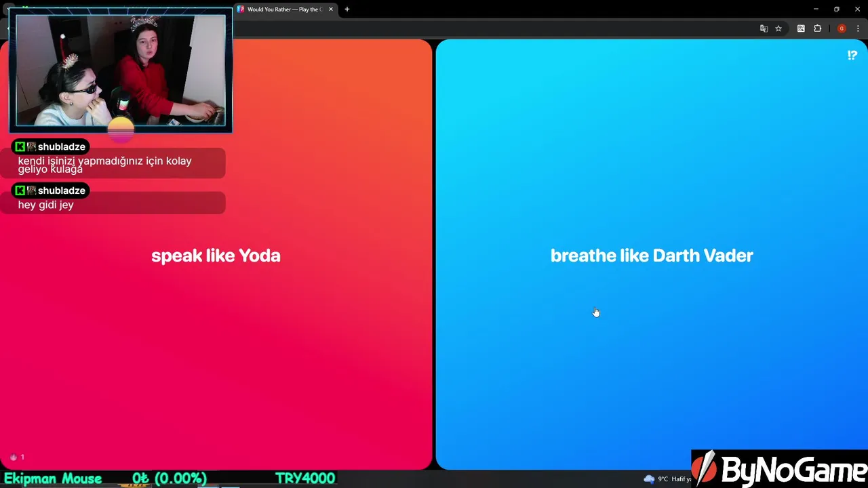Open the weather widget showing 9°C
Screen dimensions: 868x488
point(667,479)
